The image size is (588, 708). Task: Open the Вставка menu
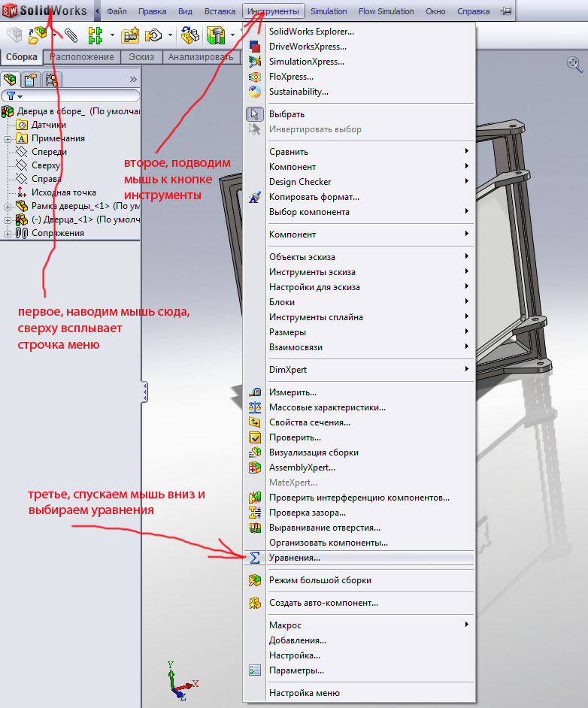[220, 11]
